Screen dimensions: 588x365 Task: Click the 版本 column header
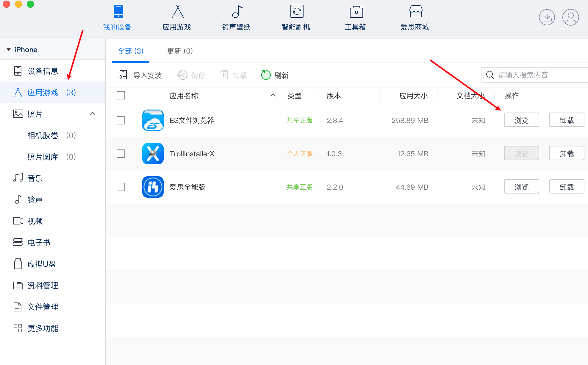tap(334, 96)
